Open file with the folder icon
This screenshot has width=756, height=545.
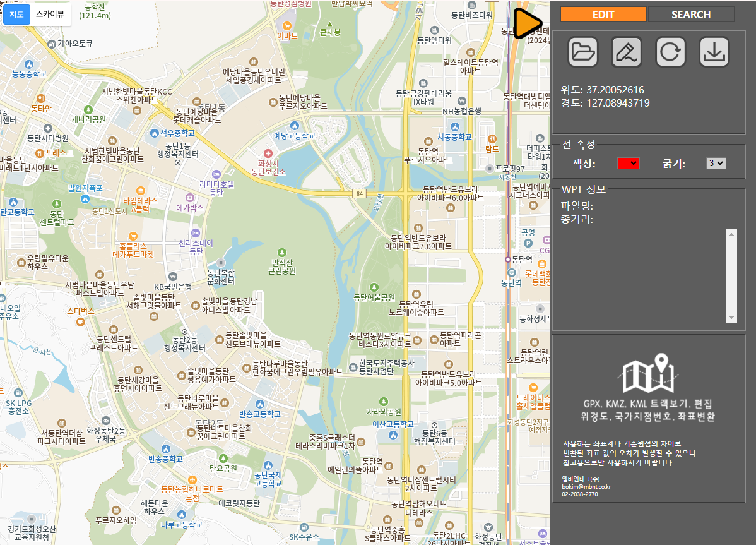(583, 52)
